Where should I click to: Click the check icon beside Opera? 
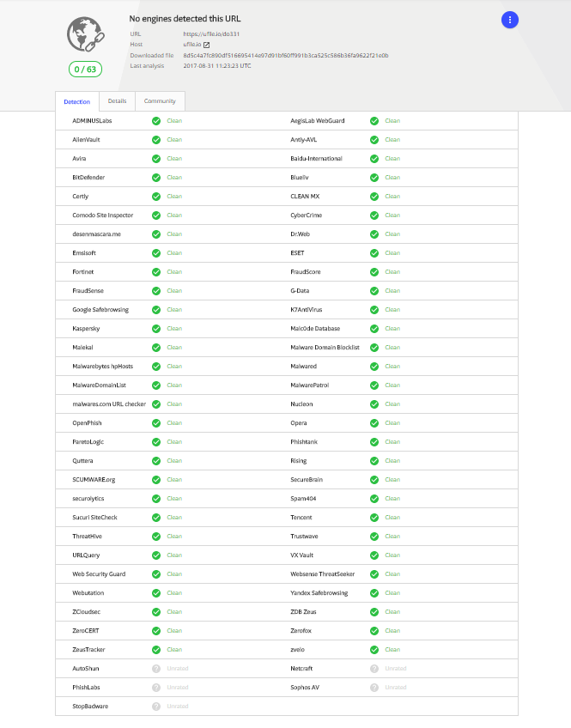(374, 423)
